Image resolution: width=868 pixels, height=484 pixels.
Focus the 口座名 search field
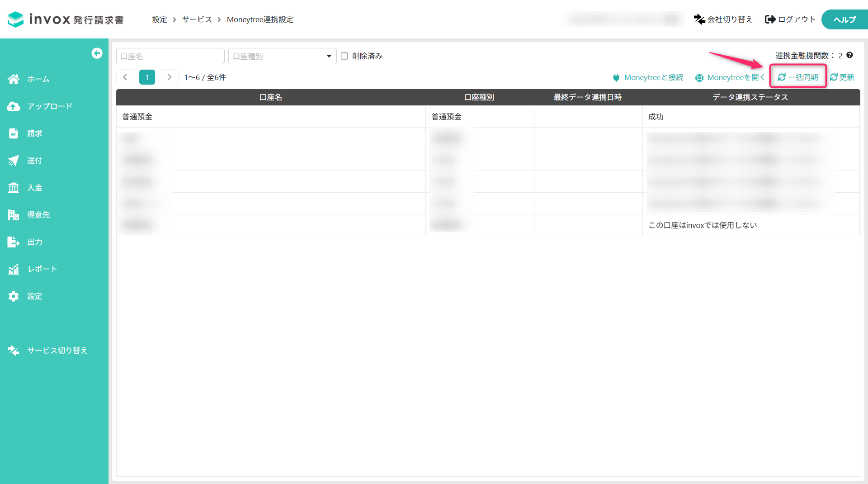point(170,56)
